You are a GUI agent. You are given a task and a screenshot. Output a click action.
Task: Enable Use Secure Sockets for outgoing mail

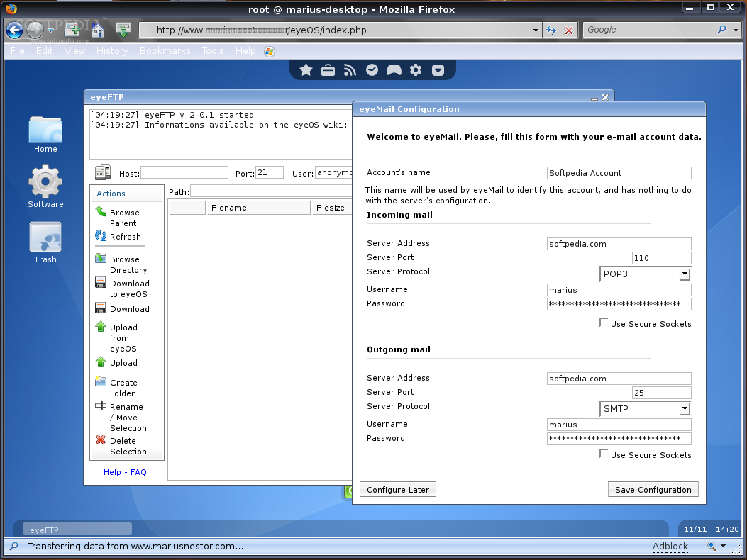[x=604, y=454]
